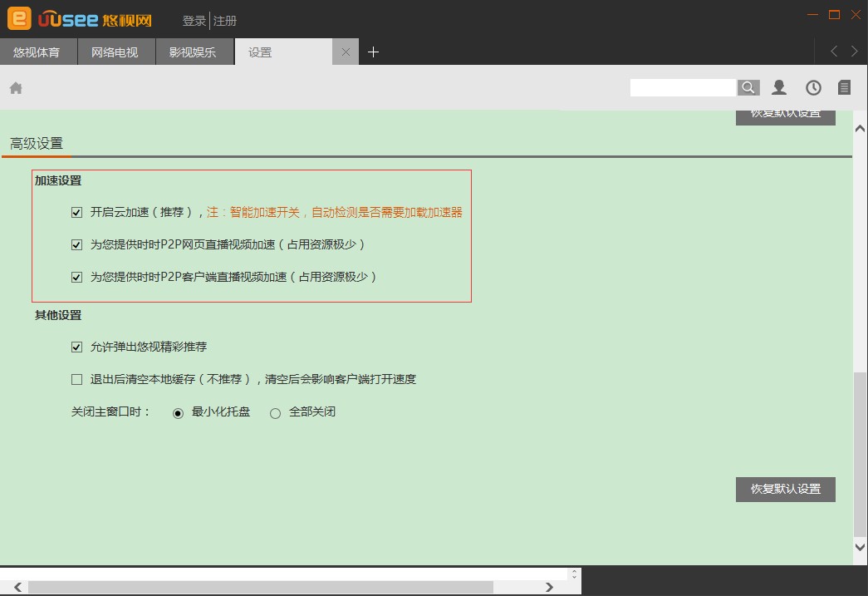
Task: Click the search magnifier button
Action: point(748,87)
